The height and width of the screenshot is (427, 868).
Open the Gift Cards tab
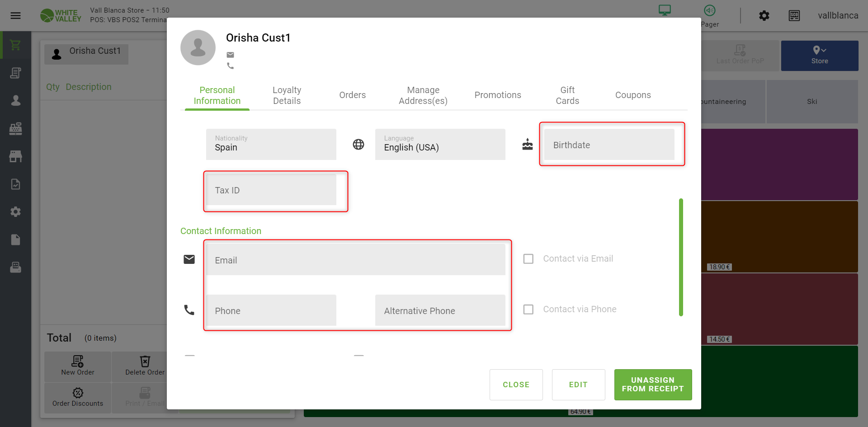(567, 95)
